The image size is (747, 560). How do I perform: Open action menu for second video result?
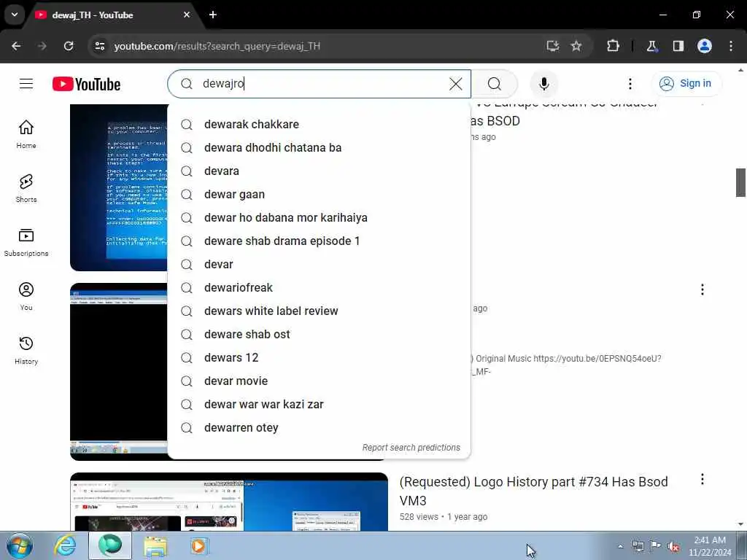click(703, 289)
